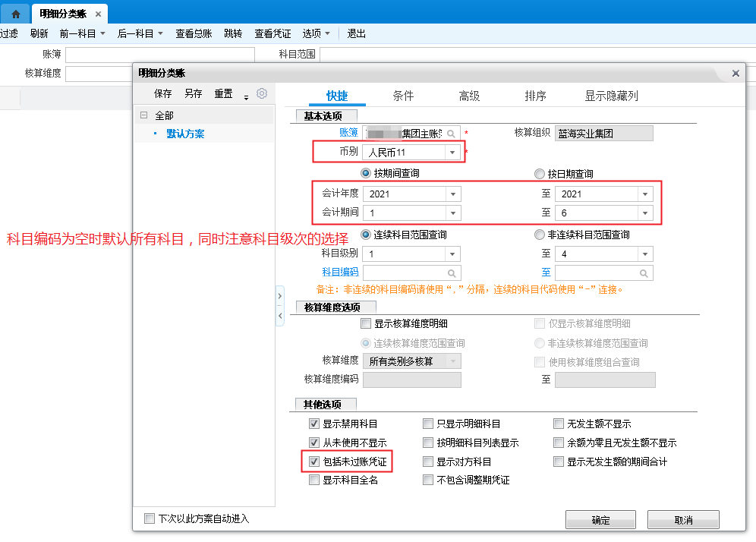Open the home tab icon
This screenshot has width=756, height=542.
tap(15, 14)
